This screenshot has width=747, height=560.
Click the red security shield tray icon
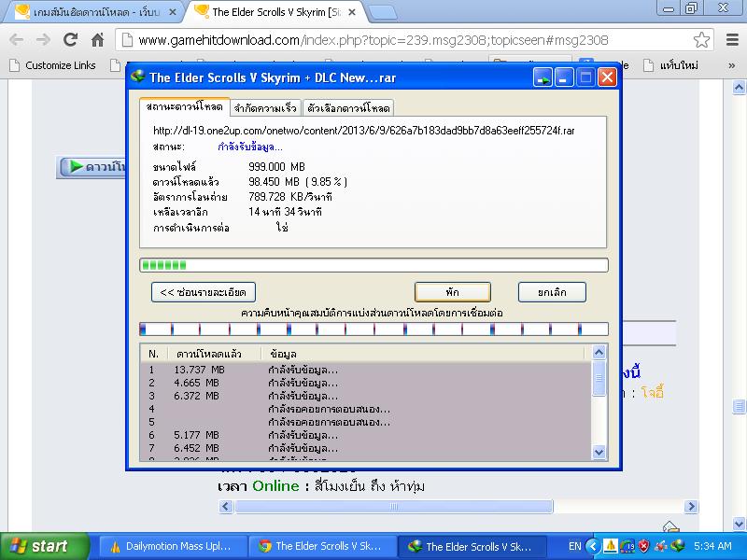coord(643,546)
